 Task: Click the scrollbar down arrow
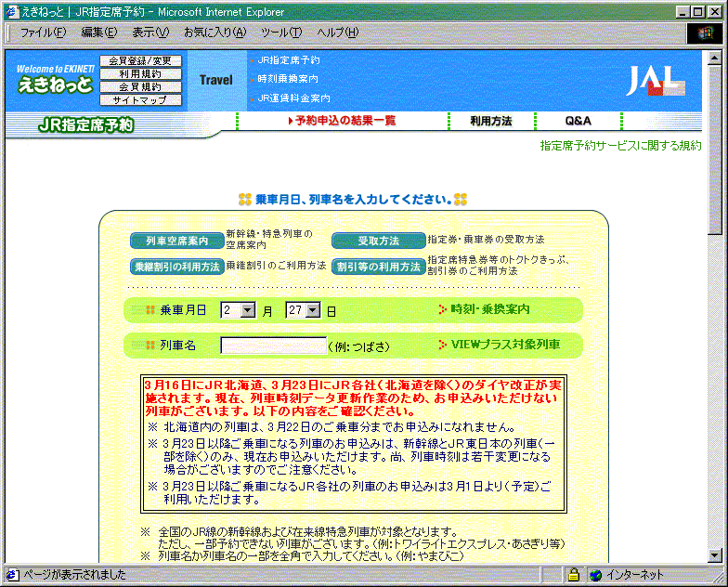tap(715, 555)
